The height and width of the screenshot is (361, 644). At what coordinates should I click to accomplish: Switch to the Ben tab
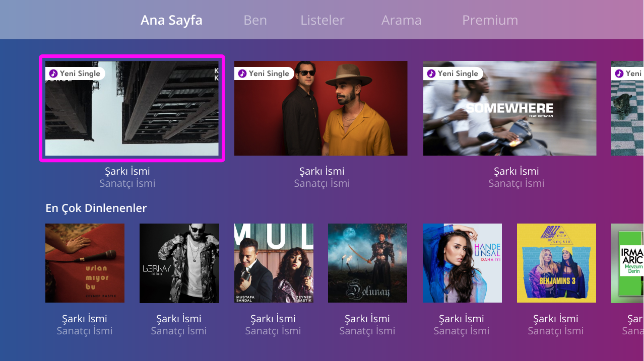pos(255,20)
